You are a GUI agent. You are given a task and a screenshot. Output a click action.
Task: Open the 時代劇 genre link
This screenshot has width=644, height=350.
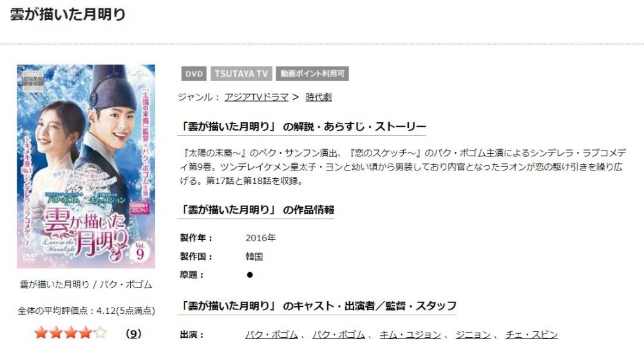click(318, 97)
